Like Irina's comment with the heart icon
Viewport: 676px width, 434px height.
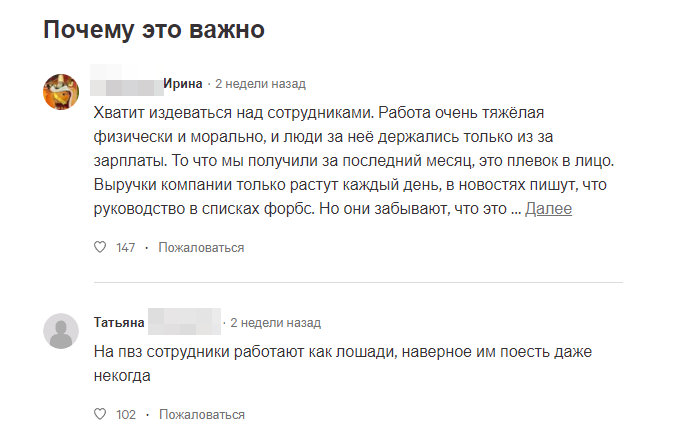pyautogui.click(x=99, y=247)
